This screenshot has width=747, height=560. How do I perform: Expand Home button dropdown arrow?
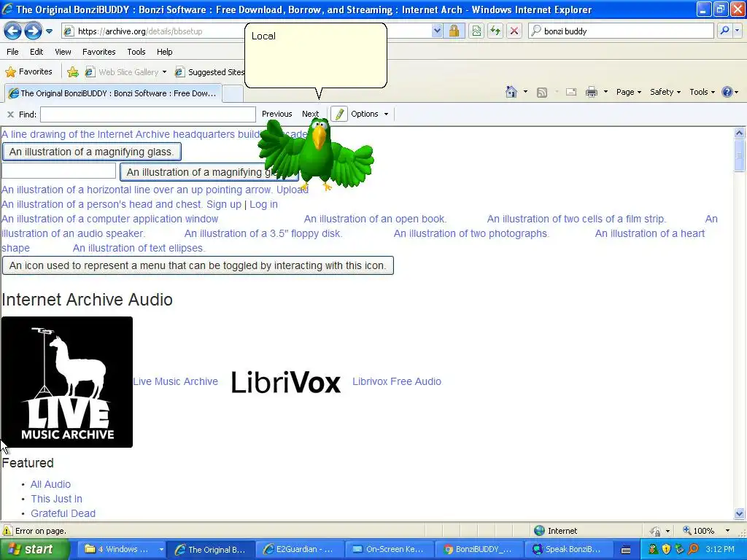coord(525,92)
